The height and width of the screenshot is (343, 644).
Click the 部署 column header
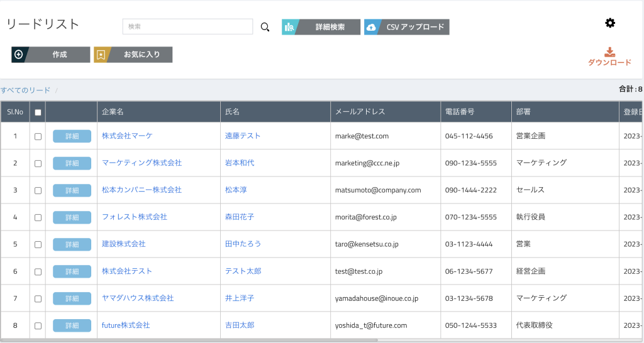tap(523, 112)
